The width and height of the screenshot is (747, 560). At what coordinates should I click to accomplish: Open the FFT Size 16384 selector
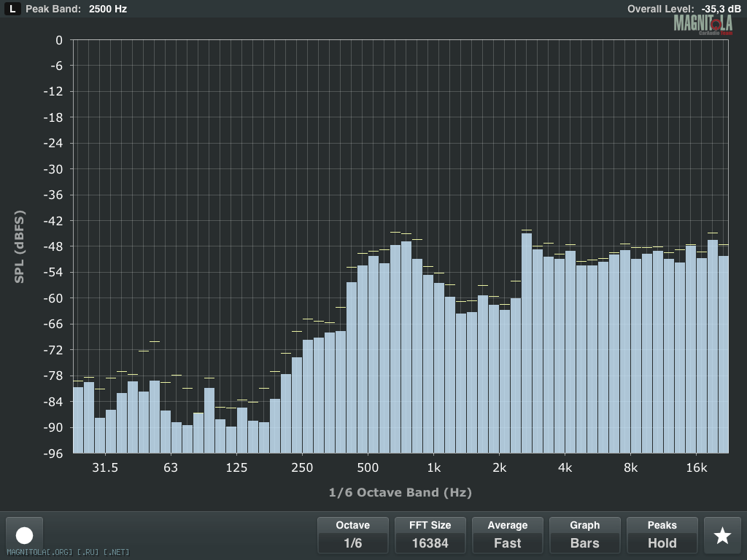pos(430,535)
